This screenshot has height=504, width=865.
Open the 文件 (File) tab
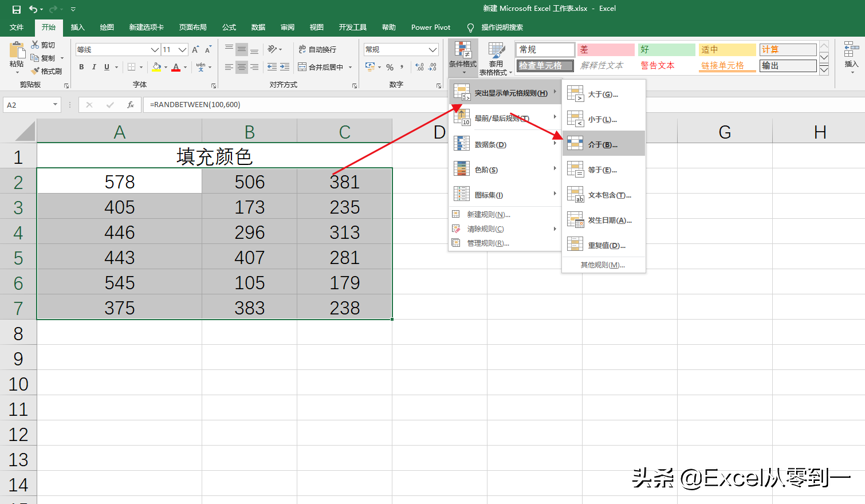17,27
